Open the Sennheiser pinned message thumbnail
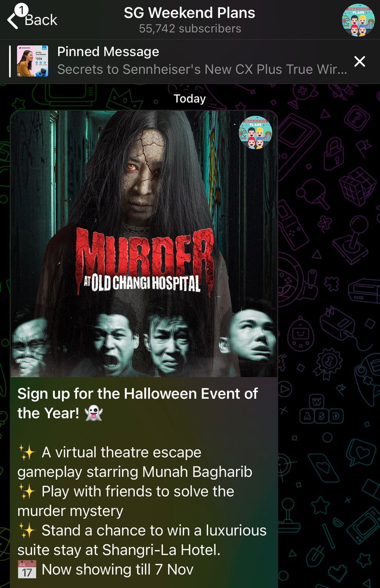This screenshot has width=380, height=588. (x=33, y=61)
